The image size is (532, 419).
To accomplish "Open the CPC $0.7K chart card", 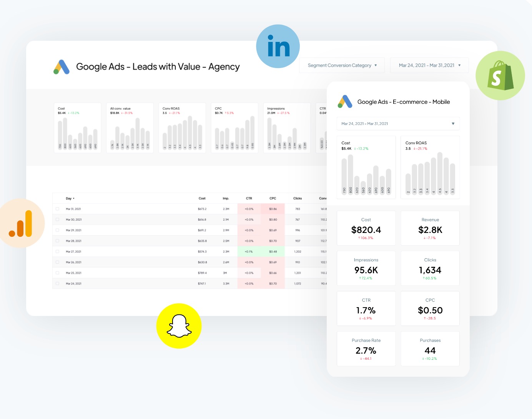I will 234,128.
